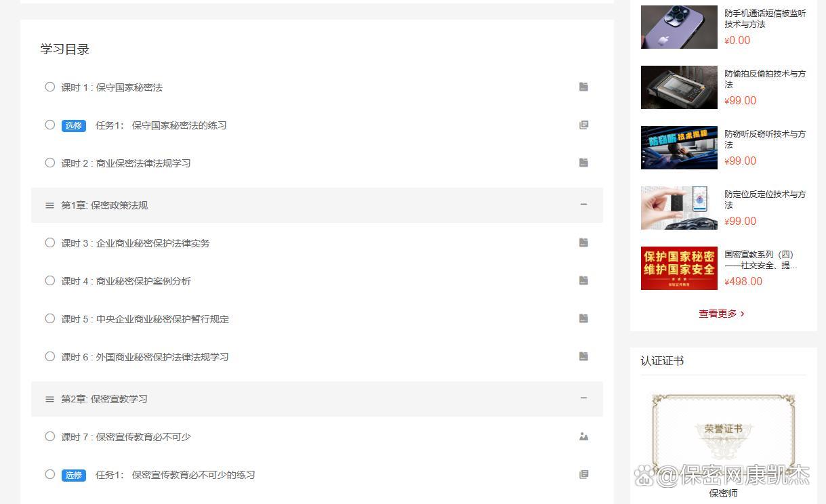
Task: Click the document icon for 课时 3 企业商业秘密保护法律实务
Action: click(x=583, y=243)
